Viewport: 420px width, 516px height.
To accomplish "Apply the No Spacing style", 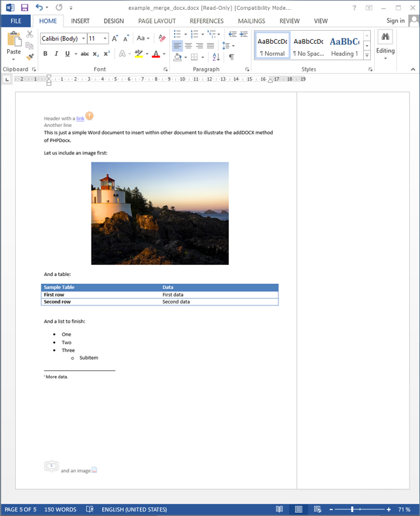I will tap(309, 46).
